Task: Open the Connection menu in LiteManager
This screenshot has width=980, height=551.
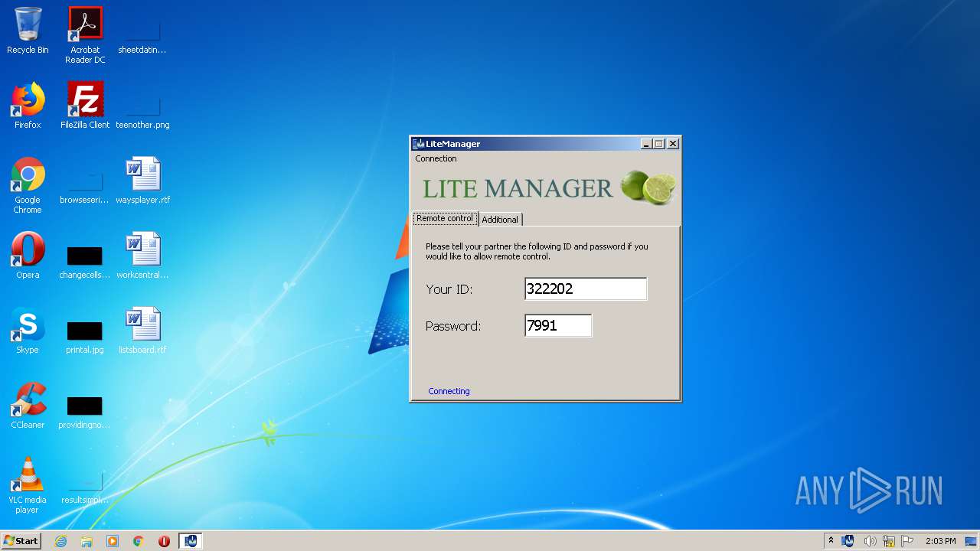Action: [436, 158]
